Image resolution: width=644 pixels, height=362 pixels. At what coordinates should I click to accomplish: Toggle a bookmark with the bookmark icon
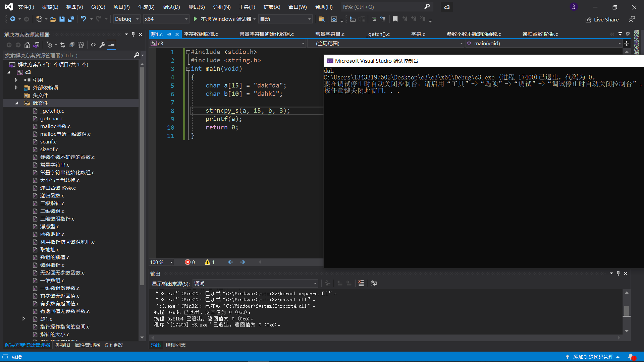tap(395, 19)
